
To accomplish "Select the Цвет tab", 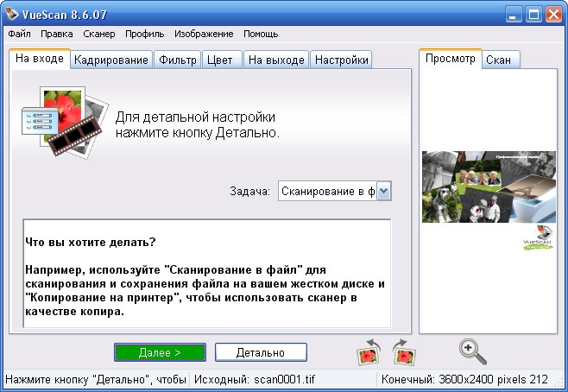I will point(222,60).
